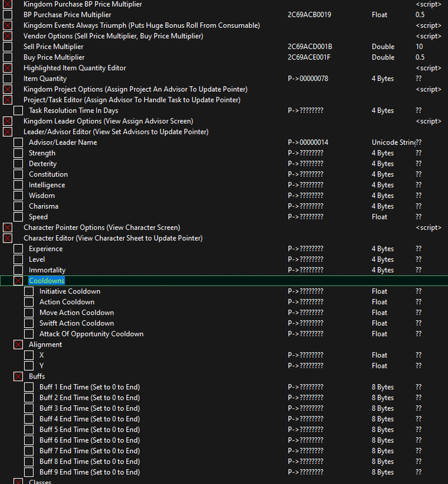The height and width of the screenshot is (484, 448).
Task: Check Buff 1 End Time checkbox
Action: [29, 387]
